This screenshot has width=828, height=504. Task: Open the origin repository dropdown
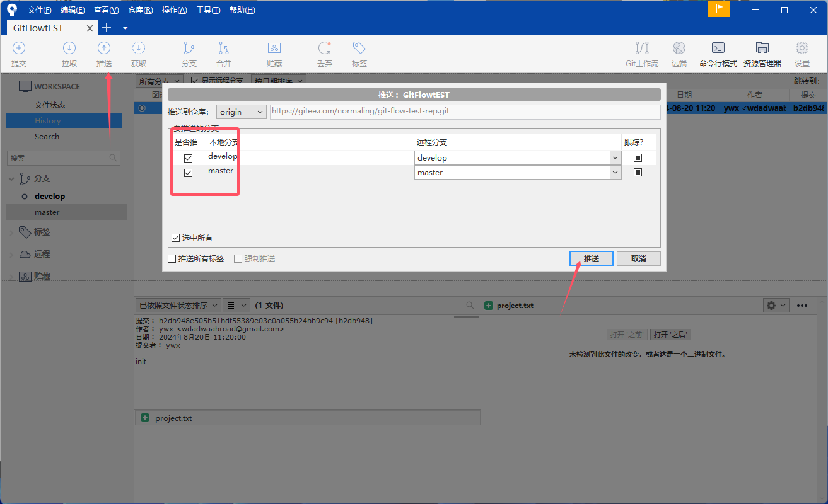pyautogui.click(x=242, y=112)
